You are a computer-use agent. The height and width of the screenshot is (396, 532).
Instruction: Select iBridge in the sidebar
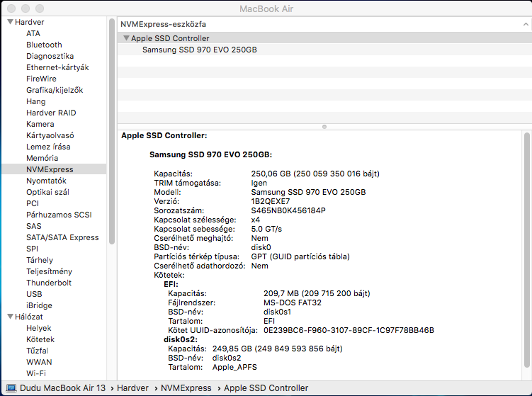[x=39, y=305]
